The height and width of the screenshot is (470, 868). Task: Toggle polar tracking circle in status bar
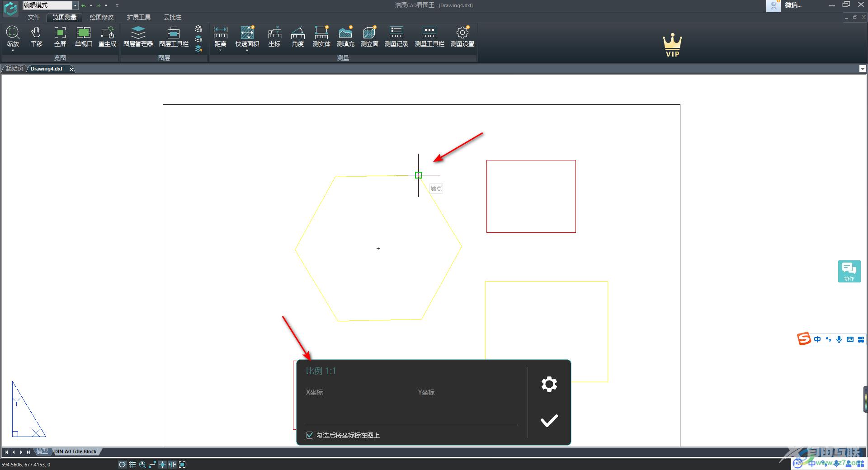(x=122, y=465)
